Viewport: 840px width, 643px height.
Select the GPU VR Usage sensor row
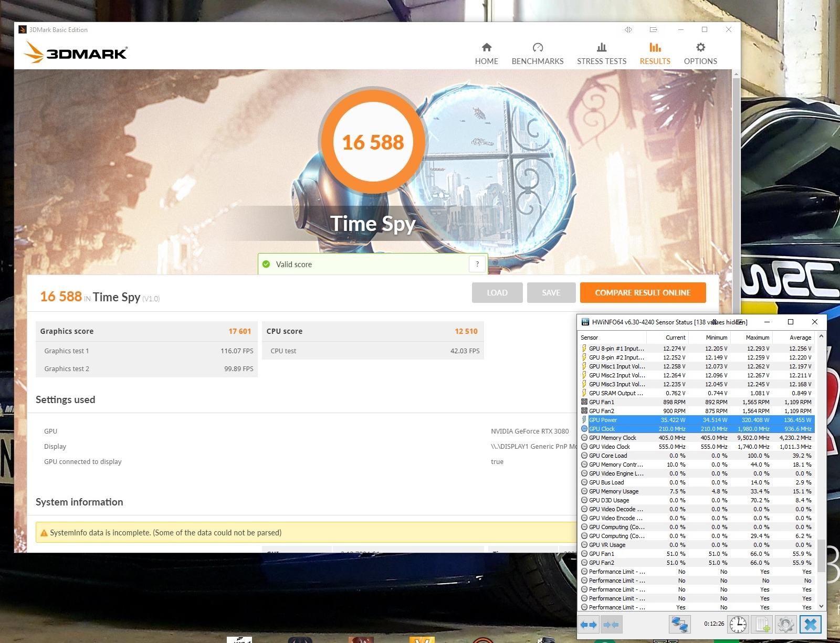696,545
